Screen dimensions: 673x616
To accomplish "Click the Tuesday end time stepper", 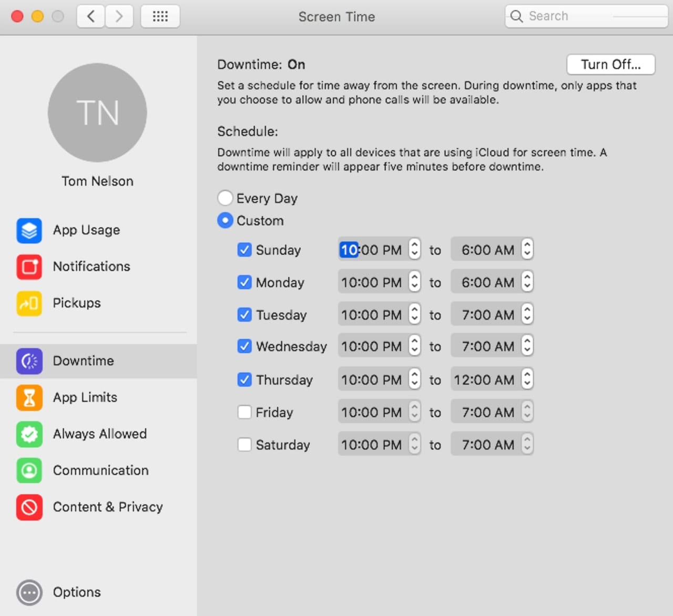I will coord(527,314).
